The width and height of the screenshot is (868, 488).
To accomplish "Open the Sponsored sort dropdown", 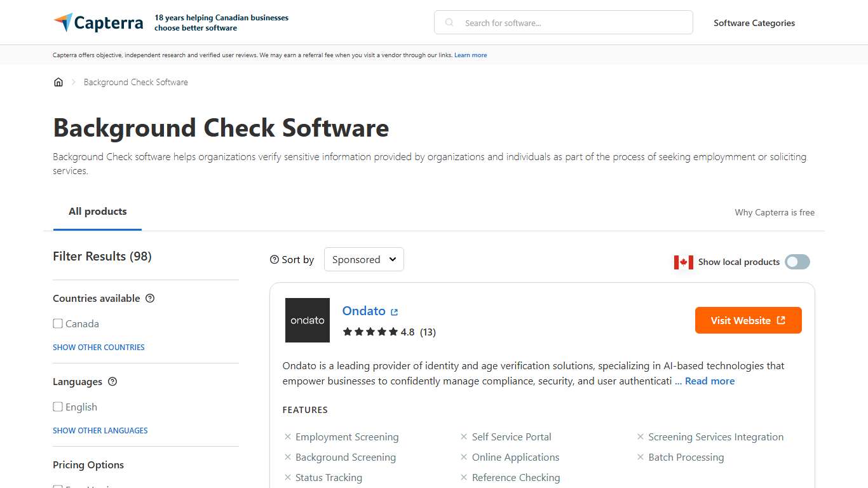I will point(363,259).
